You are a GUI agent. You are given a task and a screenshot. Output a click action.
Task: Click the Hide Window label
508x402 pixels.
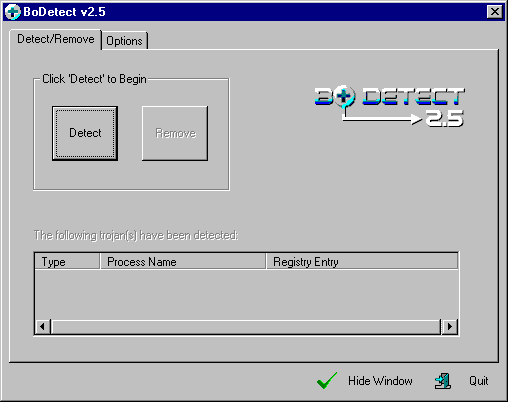380,381
